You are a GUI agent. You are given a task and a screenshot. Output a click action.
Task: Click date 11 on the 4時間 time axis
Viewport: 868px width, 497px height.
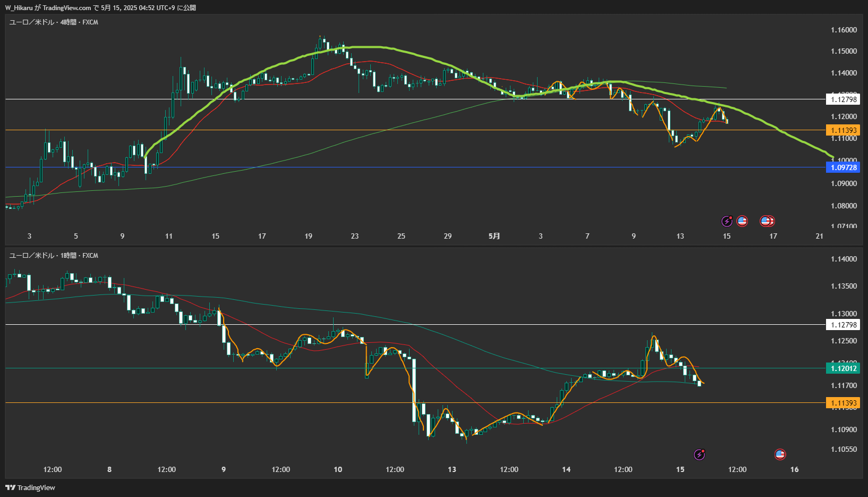point(169,236)
